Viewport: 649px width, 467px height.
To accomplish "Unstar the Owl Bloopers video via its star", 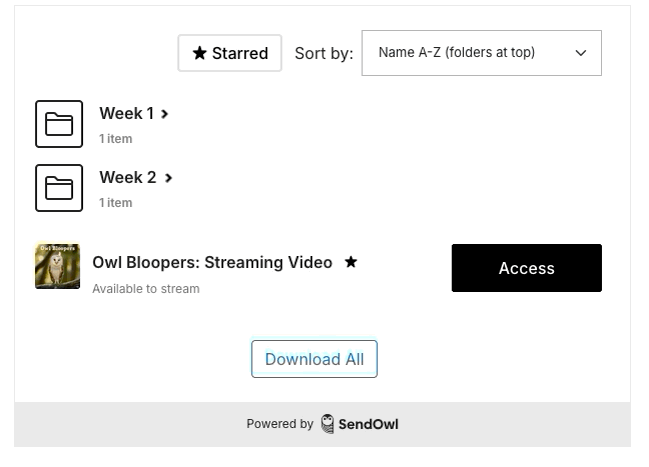I will (351, 262).
